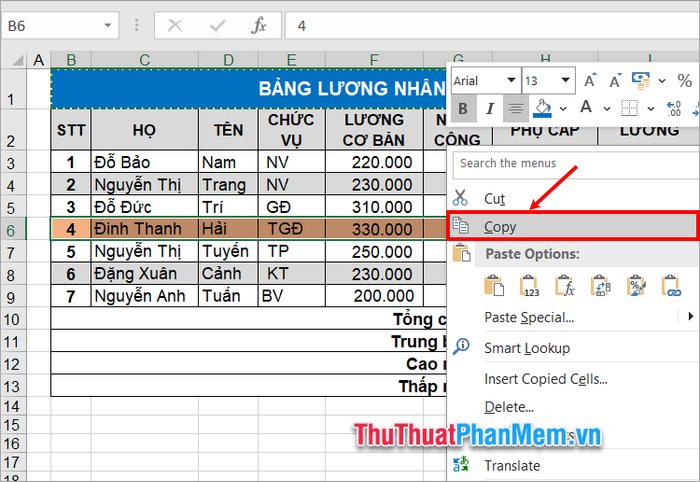Choose Cut in the context menu
Viewport: 700px width, 482px height.
[494, 198]
